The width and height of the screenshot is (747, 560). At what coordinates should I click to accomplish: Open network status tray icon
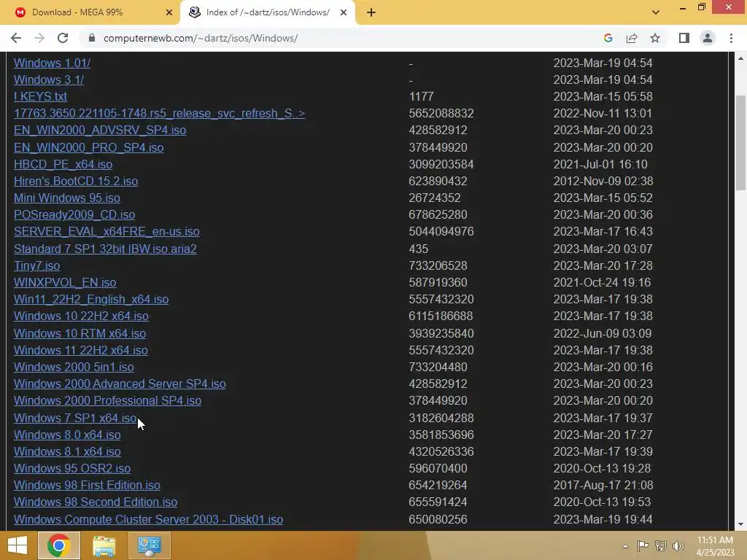tap(660, 546)
